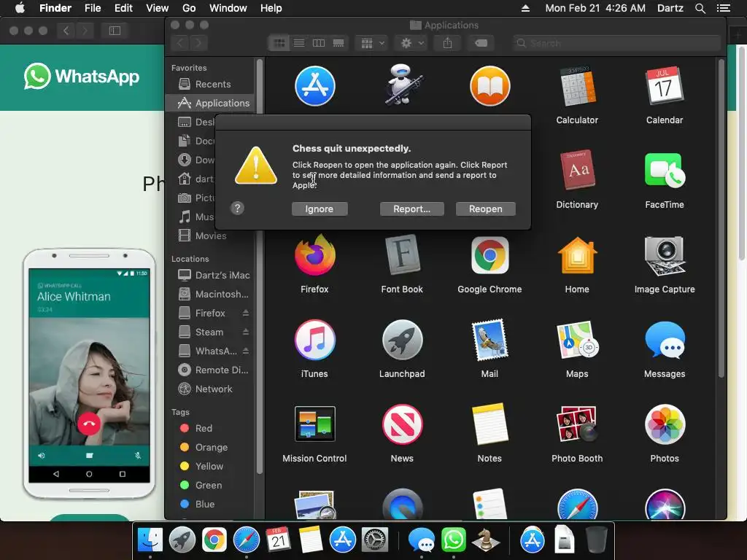
Task: Switch Finder to icon view
Action: pyautogui.click(x=279, y=43)
